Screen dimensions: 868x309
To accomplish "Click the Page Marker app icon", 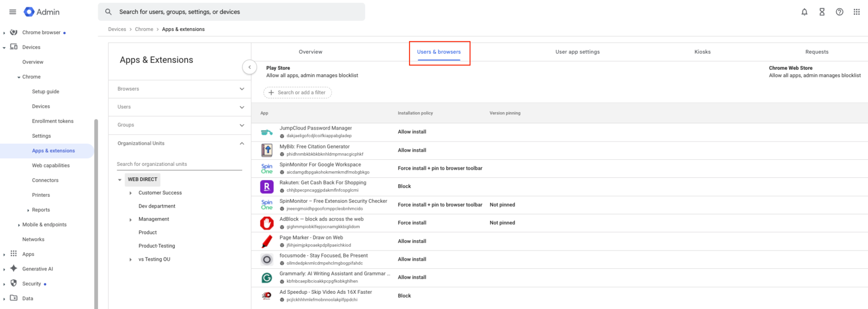I will coord(267,241).
